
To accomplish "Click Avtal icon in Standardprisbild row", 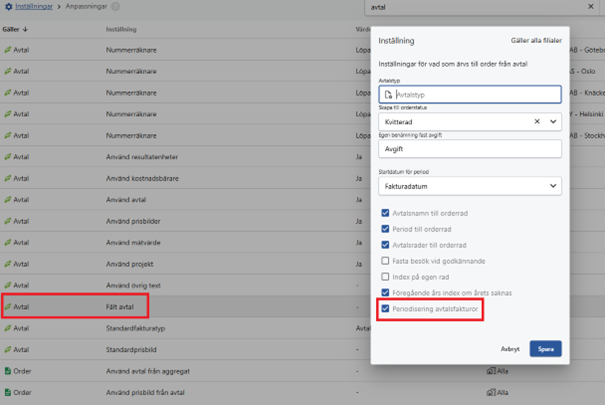I will [x=8, y=349].
